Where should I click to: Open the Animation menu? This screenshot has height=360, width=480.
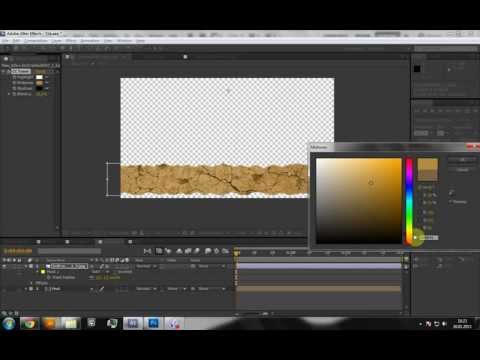pyautogui.click(x=90, y=41)
